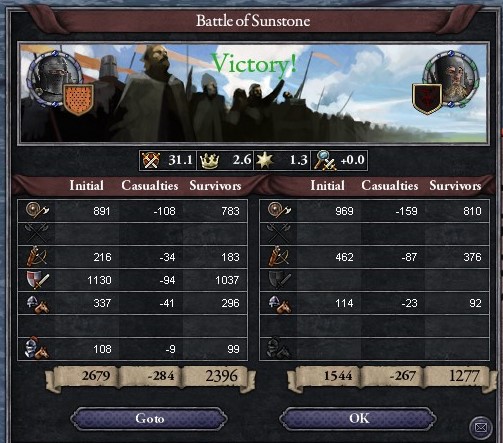Click left army heavy infantry shield-sword icon
Screen dimensions: 503x443
pos(37,280)
